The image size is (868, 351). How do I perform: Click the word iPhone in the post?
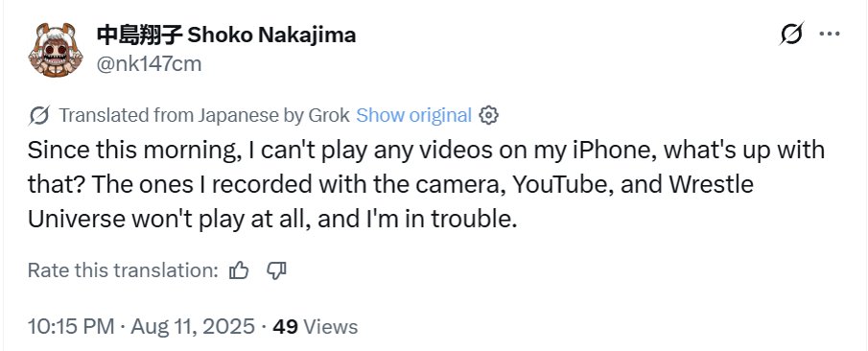pos(609,151)
